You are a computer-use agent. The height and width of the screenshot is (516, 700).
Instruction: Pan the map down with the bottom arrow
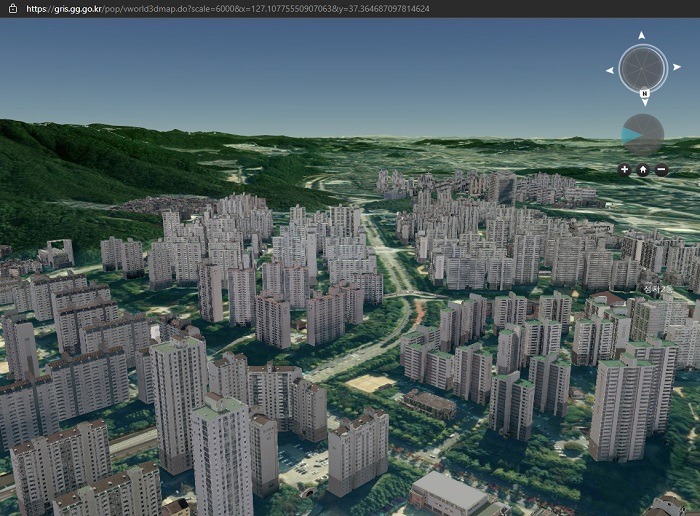644,103
